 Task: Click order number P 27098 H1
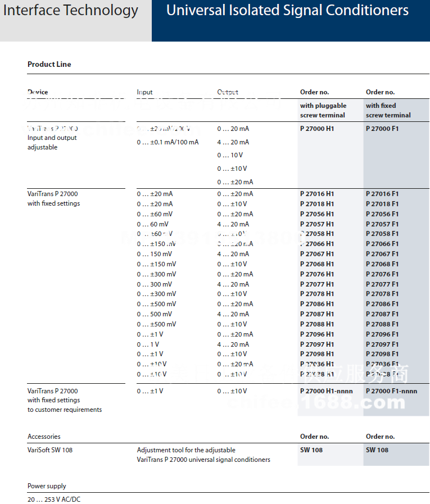point(317,354)
